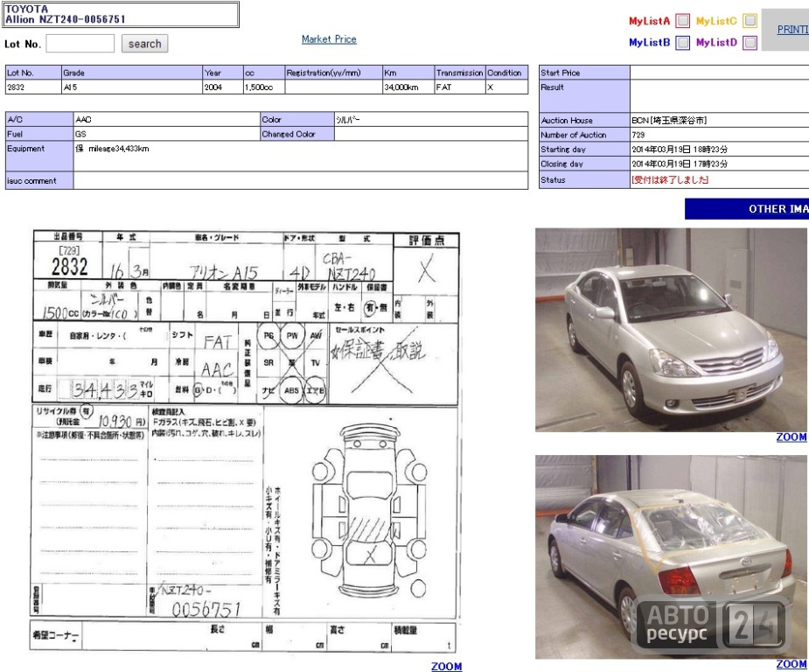Viewport: 809px width, 672px height.
Task: Open the OTHER IMAGES banner button
Action: (747, 209)
